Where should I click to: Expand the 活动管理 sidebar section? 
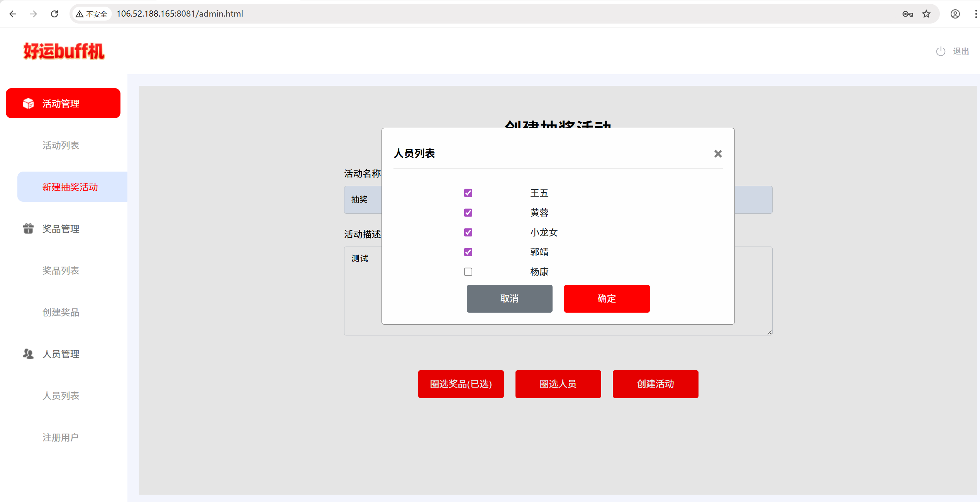click(63, 103)
